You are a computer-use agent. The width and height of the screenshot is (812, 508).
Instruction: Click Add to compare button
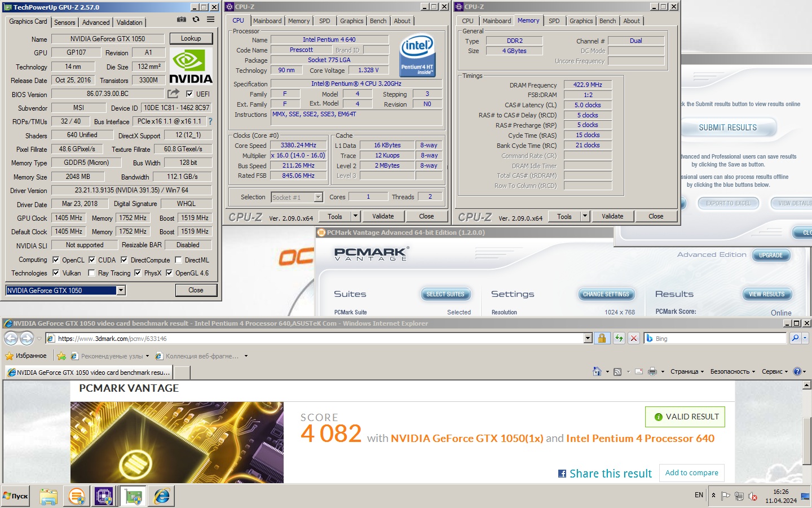pyautogui.click(x=692, y=473)
